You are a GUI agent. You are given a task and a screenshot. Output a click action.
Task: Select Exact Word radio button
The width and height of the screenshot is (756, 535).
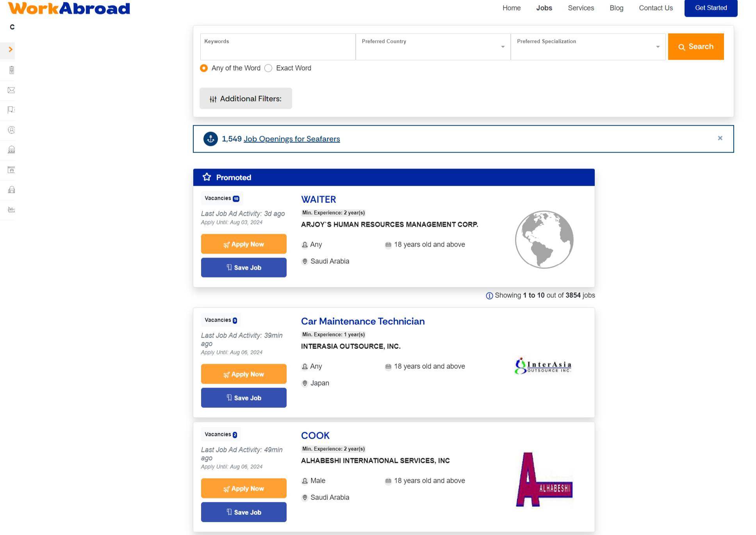(x=268, y=68)
